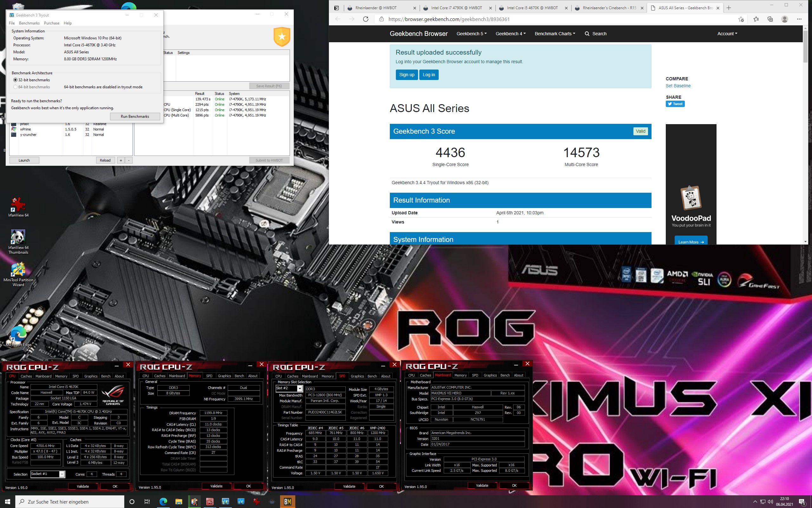Click Run Benchmarks button
812x508 pixels.
tap(135, 116)
